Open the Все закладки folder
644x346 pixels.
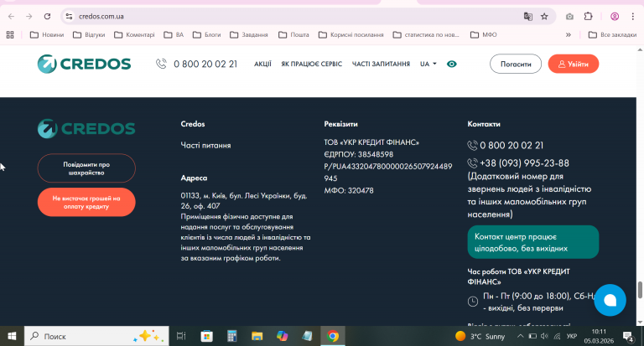(x=612, y=35)
